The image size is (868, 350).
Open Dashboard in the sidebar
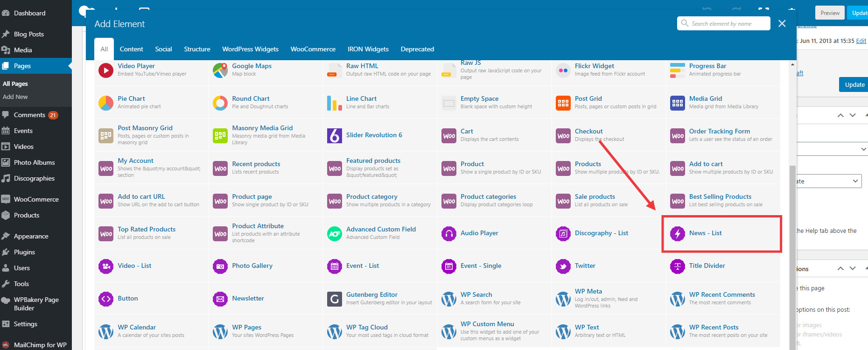coord(36,13)
